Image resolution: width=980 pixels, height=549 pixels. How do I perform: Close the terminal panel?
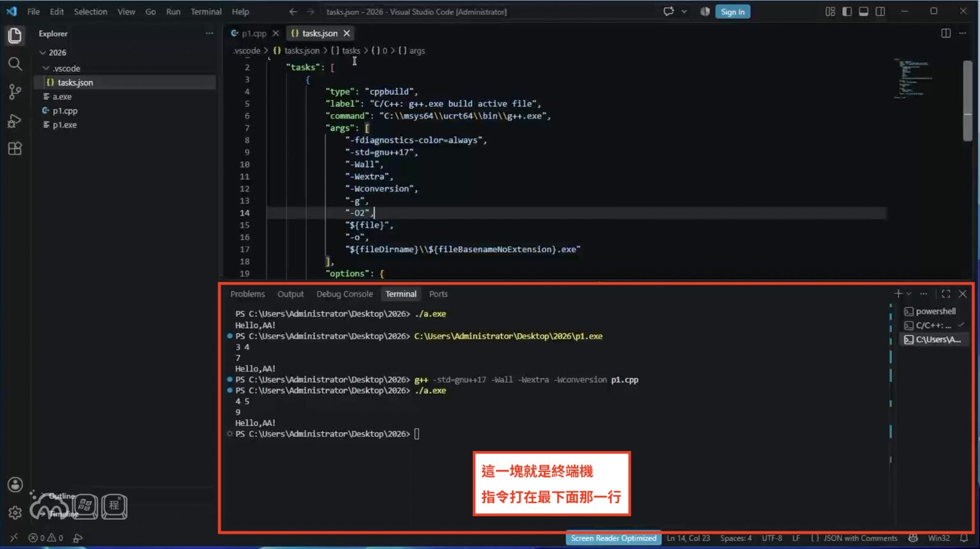click(x=962, y=294)
